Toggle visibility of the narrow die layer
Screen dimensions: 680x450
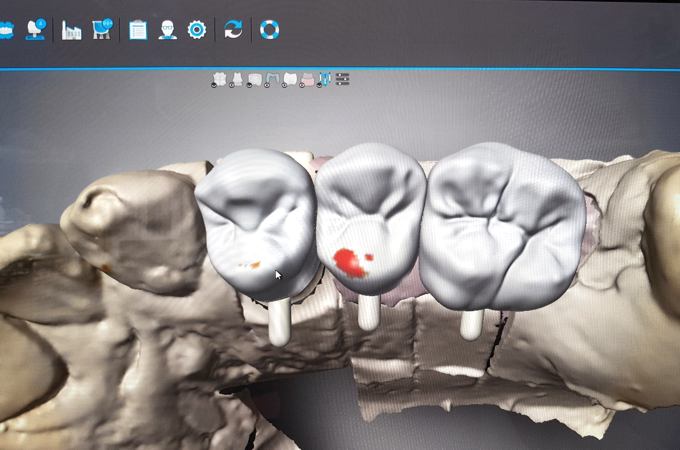point(237,80)
